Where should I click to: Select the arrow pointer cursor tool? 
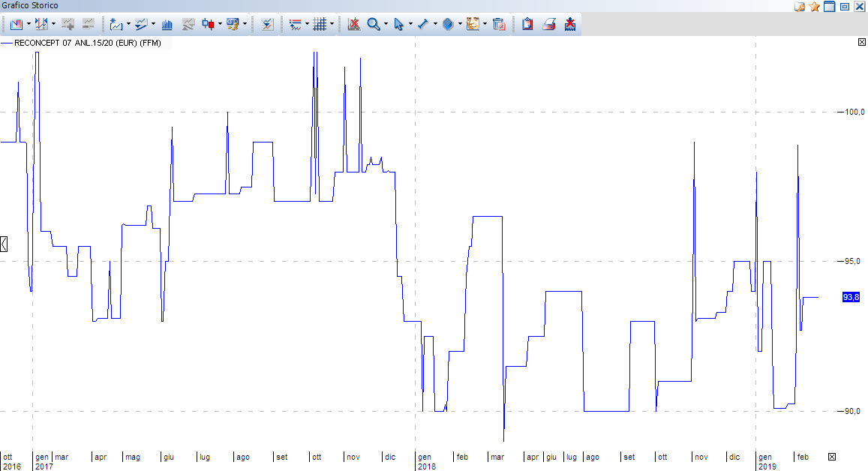(x=398, y=24)
